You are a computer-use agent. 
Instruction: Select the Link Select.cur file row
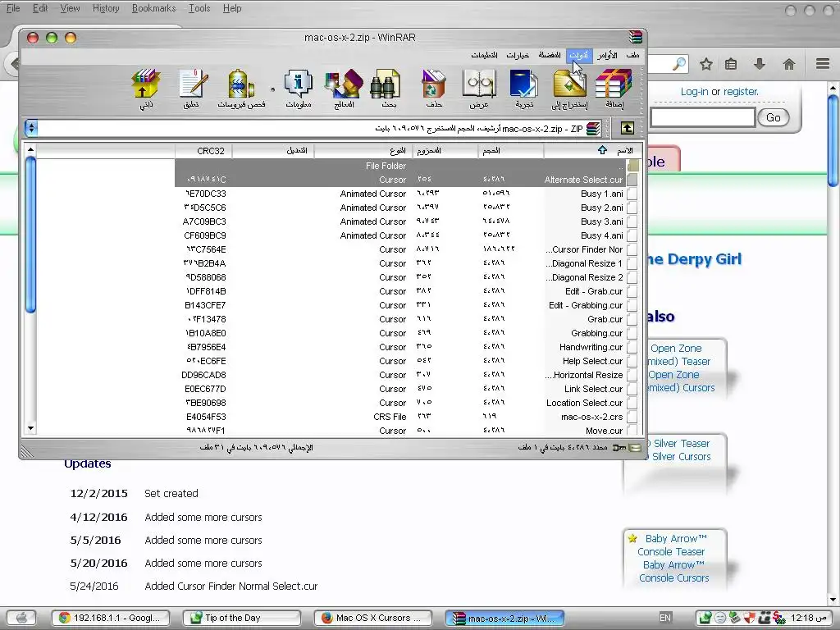(407, 388)
